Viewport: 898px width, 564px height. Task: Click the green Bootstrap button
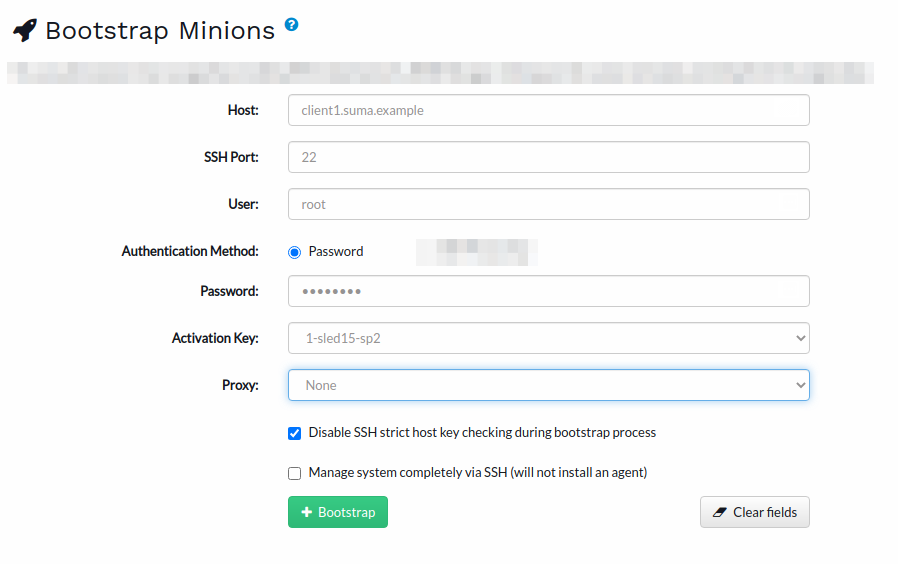(x=338, y=512)
